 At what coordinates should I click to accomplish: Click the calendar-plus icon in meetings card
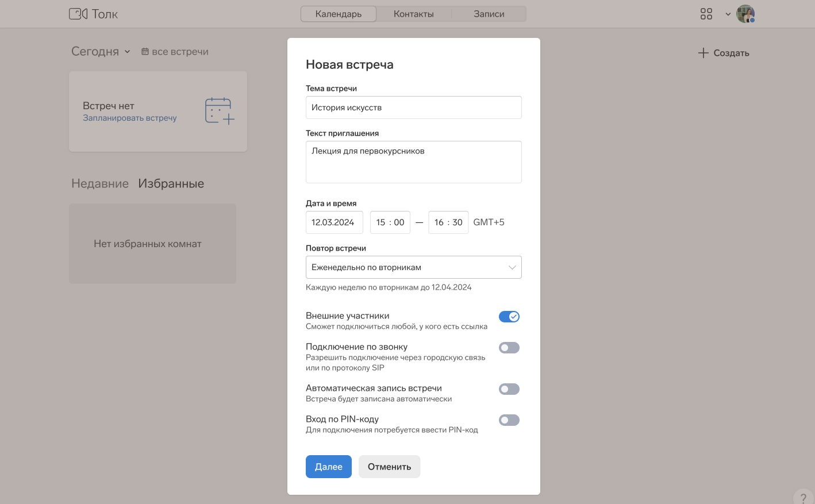220,111
